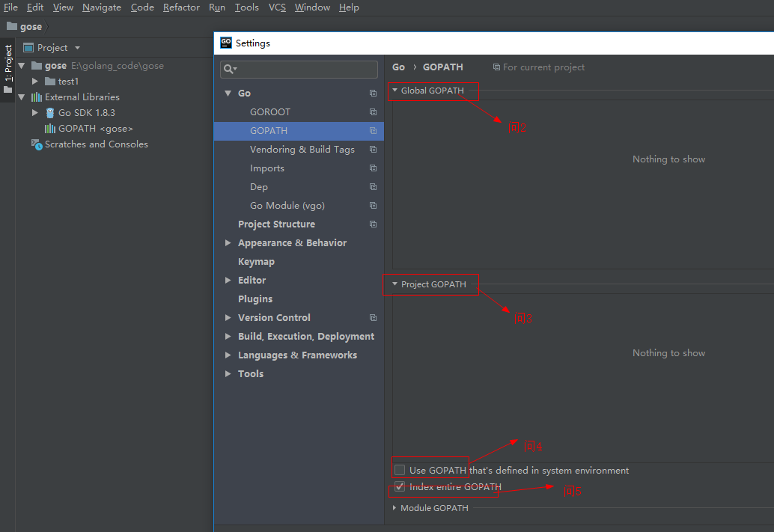Click the Scratches and Consoles icon
The width and height of the screenshot is (774, 532).
click(37, 144)
